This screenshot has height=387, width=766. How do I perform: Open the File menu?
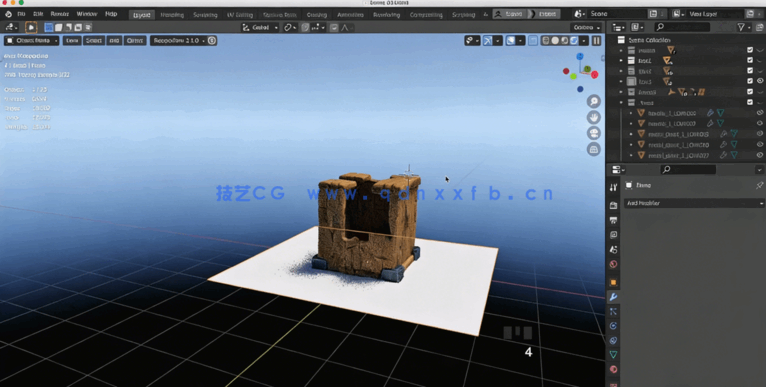[x=21, y=14]
